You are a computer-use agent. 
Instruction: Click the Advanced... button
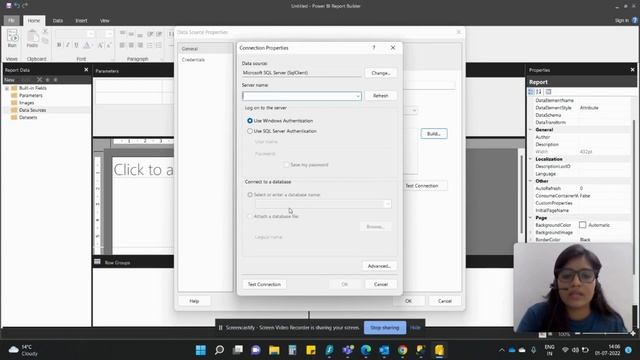click(379, 266)
